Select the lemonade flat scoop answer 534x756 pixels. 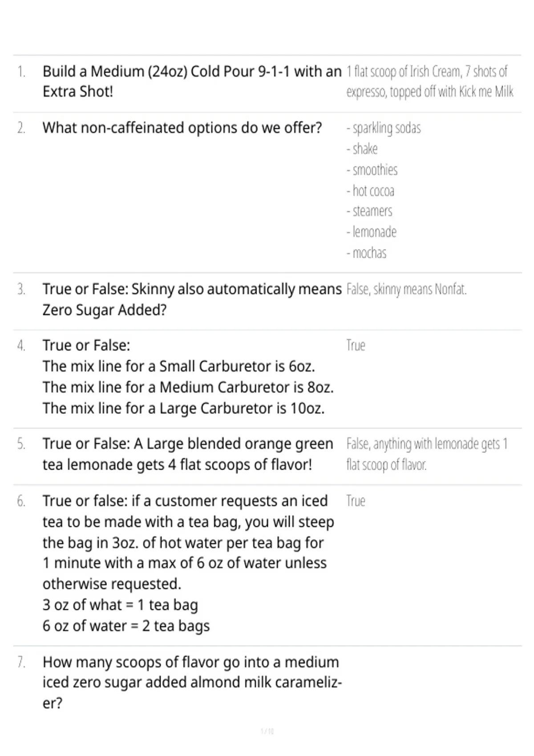(427, 454)
